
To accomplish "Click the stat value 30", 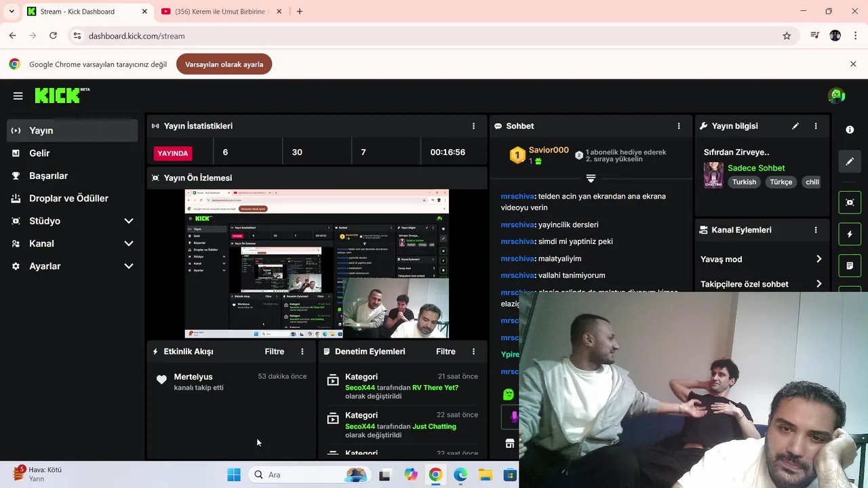I will [297, 152].
